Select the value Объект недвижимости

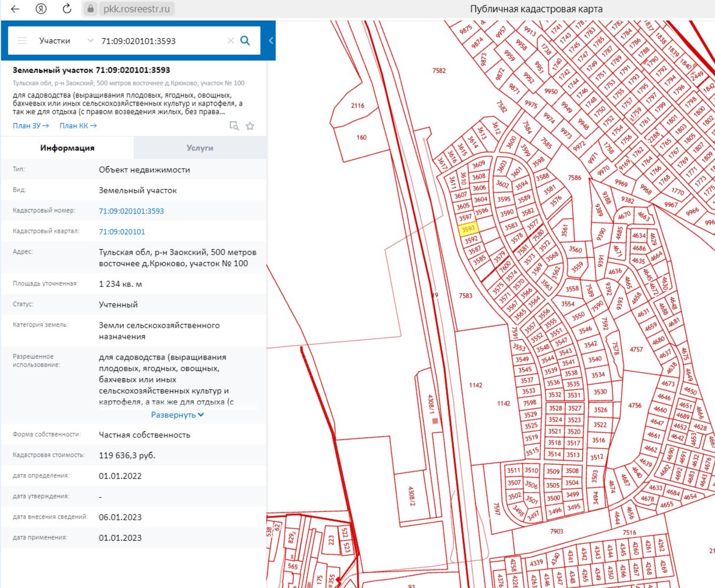pyautogui.click(x=144, y=170)
